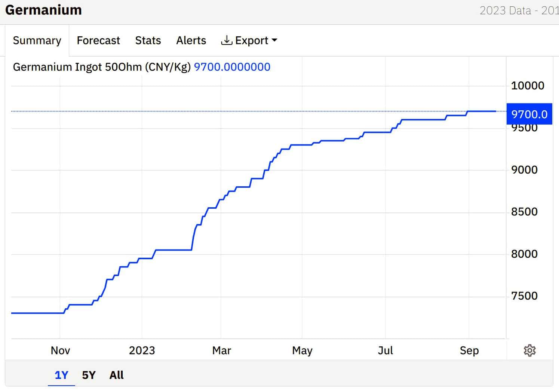
Task: Click the download icon beside Export
Action: point(227,40)
